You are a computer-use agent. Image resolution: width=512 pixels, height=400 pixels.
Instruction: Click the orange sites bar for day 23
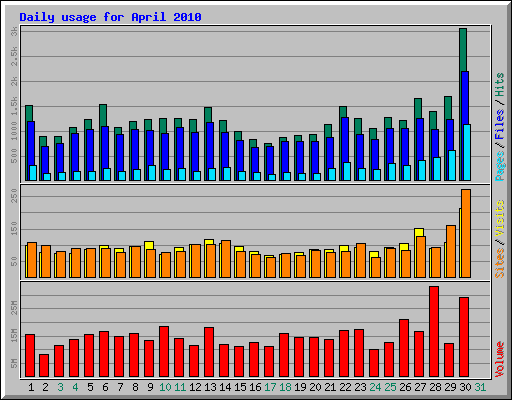[x=361, y=260]
